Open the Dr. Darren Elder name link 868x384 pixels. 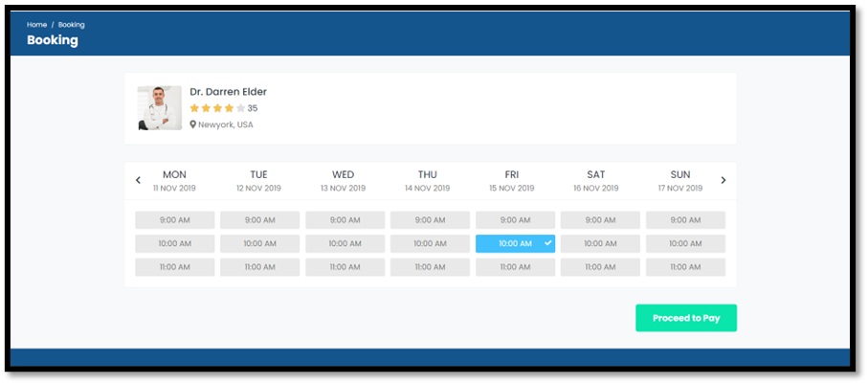pyautogui.click(x=228, y=92)
